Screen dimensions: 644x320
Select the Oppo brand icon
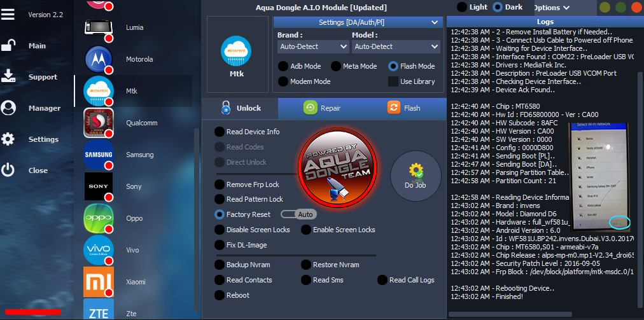99,218
